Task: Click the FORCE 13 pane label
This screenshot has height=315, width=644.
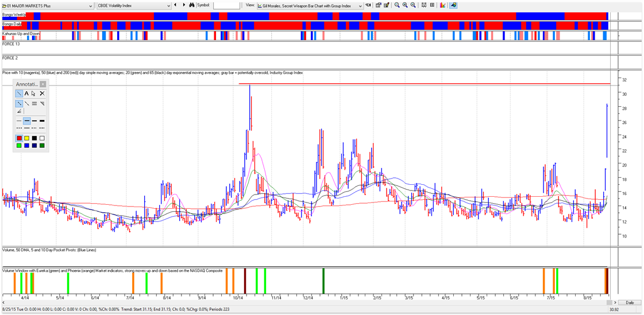Action: point(11,44)
